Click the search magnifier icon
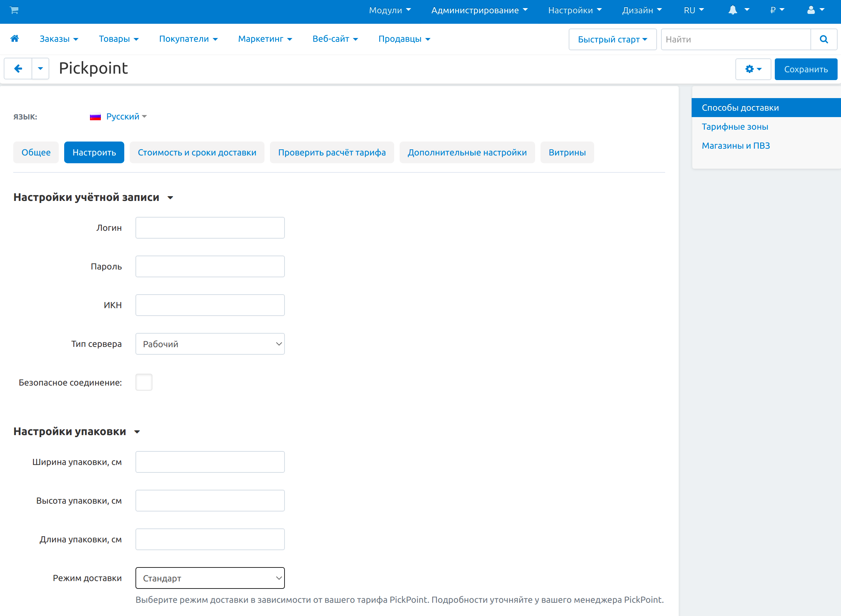The image size is (841, 616). pos(823,39)
